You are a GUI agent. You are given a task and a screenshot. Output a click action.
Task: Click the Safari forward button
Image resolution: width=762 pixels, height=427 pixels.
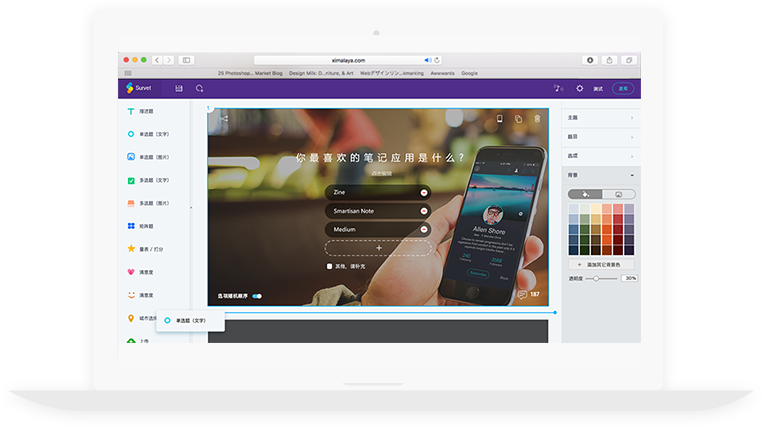tap(169, 60)
